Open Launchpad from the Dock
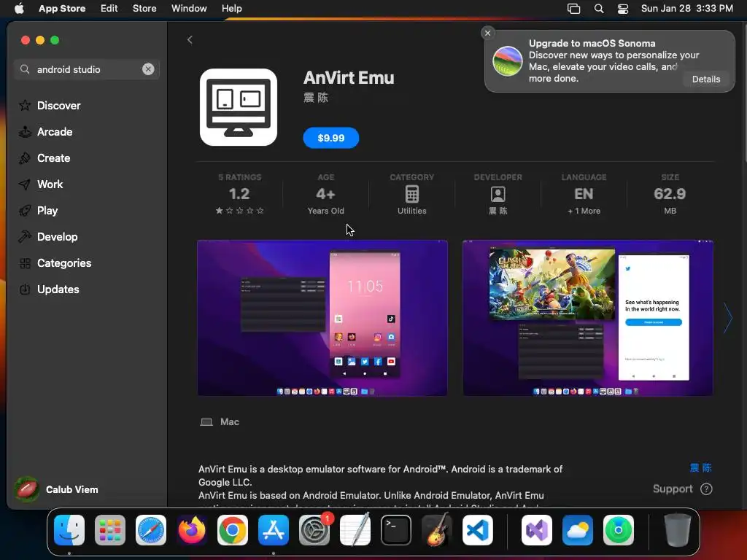This screenshot has height=560, width=747. 110,530
